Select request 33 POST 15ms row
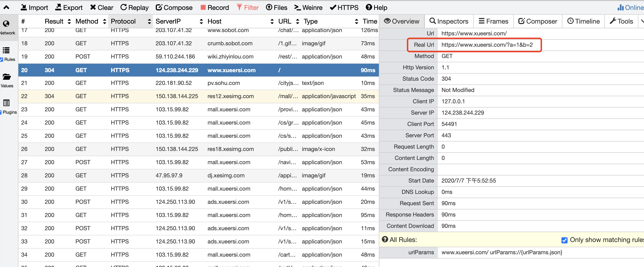 point(198,242)
